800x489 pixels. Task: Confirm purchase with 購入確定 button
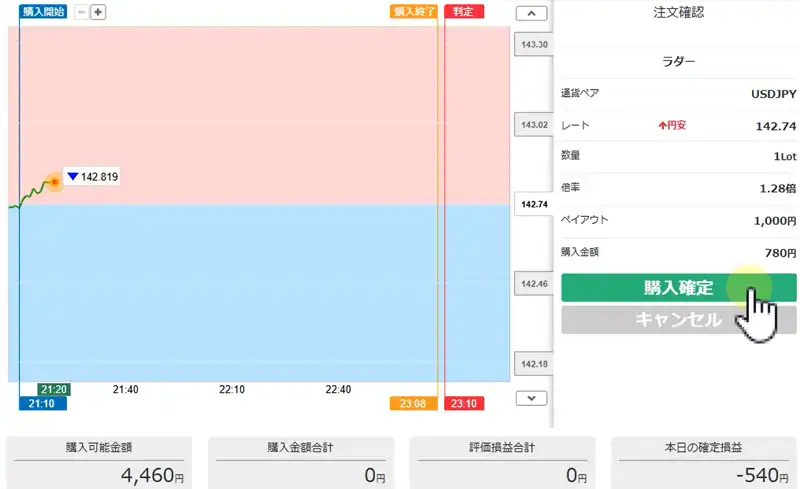[x=679, y=287]
